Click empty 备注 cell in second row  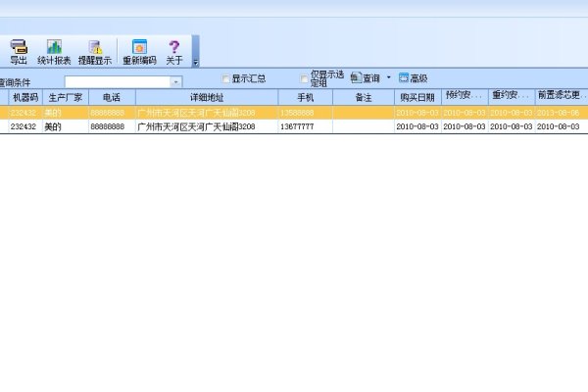pos(364,126)
